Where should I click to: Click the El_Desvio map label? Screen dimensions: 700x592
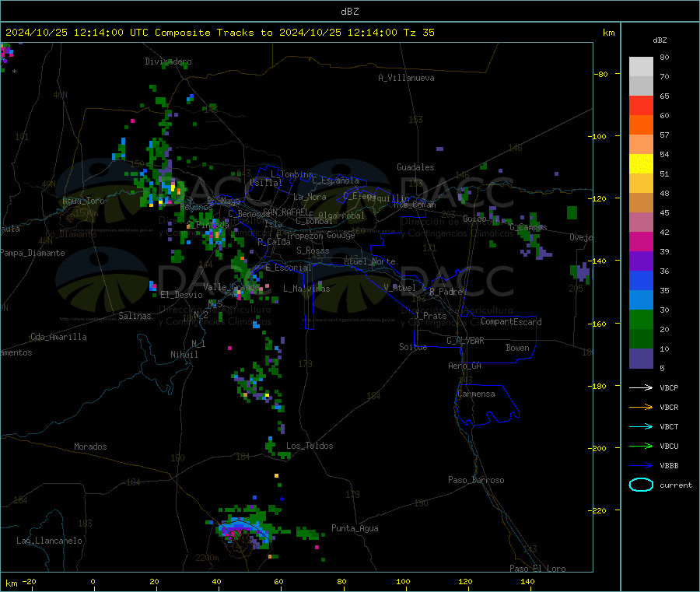181,295
